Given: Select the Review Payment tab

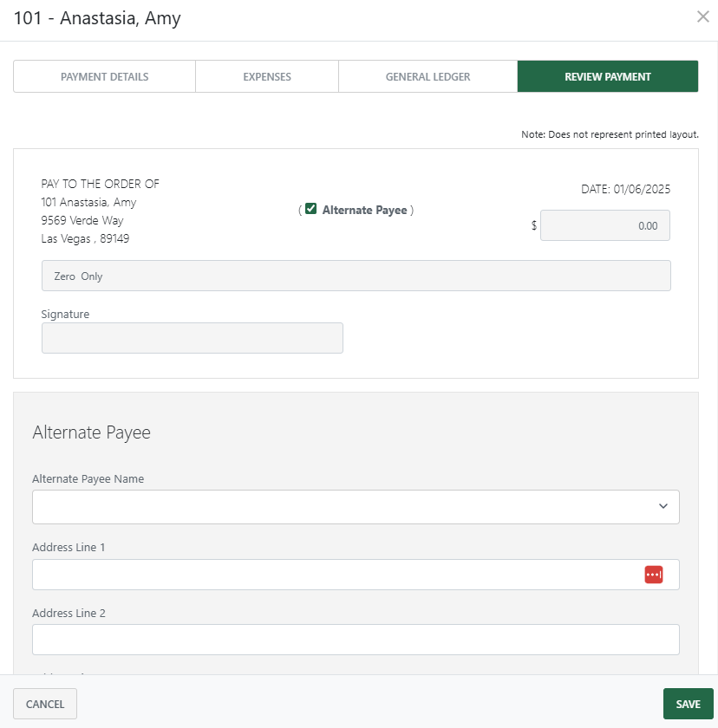Looking at the screenshot, I should [607, 76].
